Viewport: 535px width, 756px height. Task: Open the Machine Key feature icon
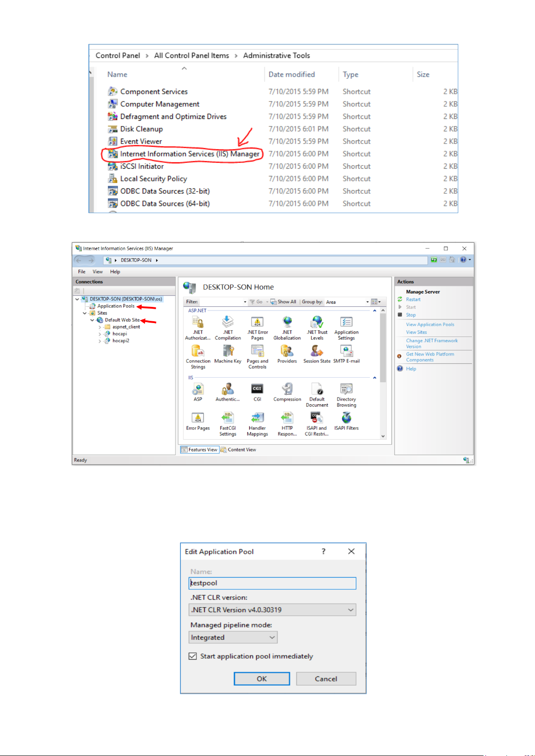click(228, 351)
